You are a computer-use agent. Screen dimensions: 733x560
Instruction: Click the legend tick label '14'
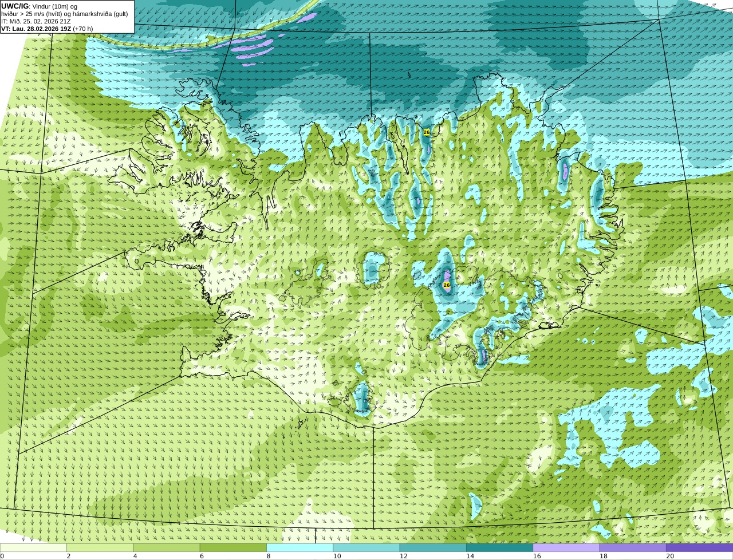[x=470, y=556]
